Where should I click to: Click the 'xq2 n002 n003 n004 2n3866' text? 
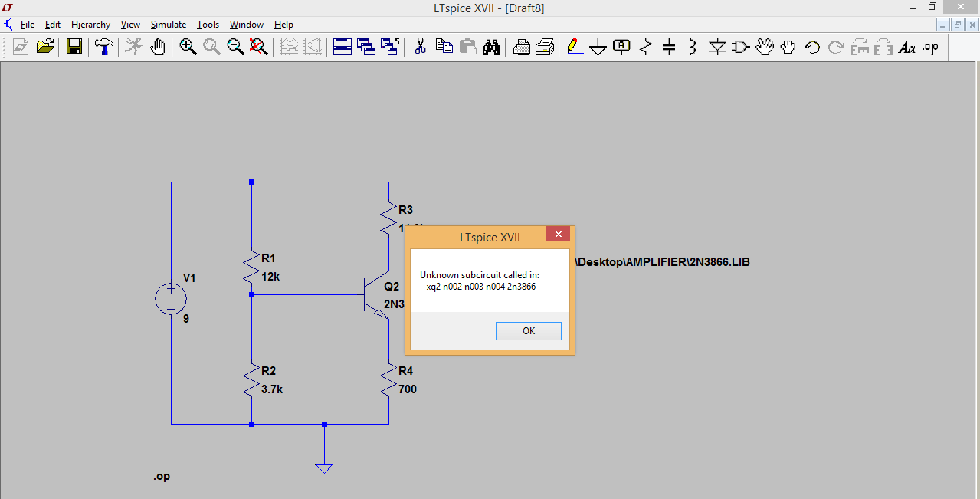coord(481,287)
